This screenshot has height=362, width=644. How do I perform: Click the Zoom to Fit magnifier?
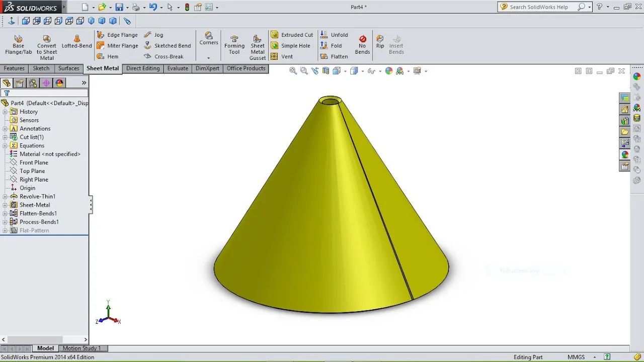[293, 71]
